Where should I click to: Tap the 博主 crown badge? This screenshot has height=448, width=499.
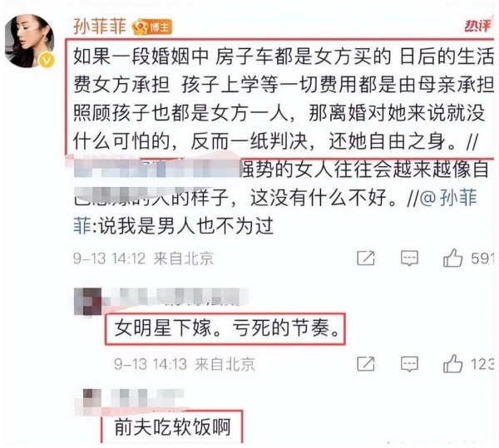pyautogui.click(x=152, y=27)
